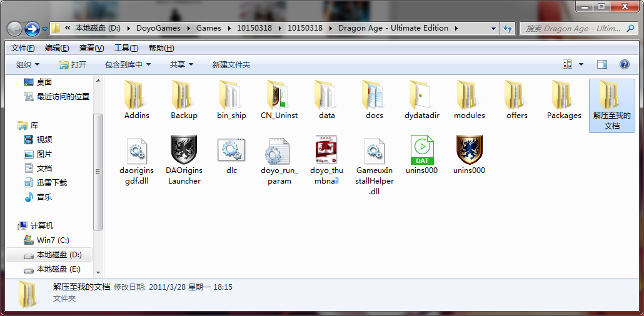Select the unins000 executable with blue griffin
Screen dimensions: 644x316
pos(470,155)
